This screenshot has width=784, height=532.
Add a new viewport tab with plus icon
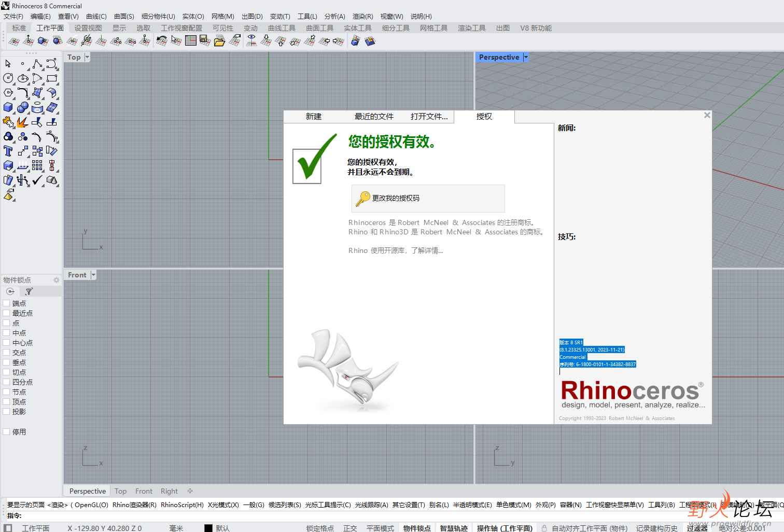point(190,491)
